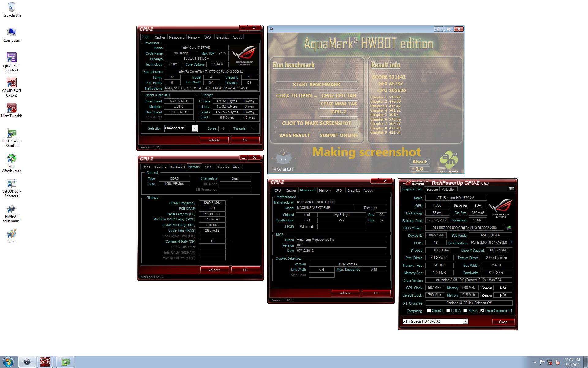Viewport: 588px width, 368px height.
Task: Click Aquamark window title bar icon
Action: [x=271, y=29]
